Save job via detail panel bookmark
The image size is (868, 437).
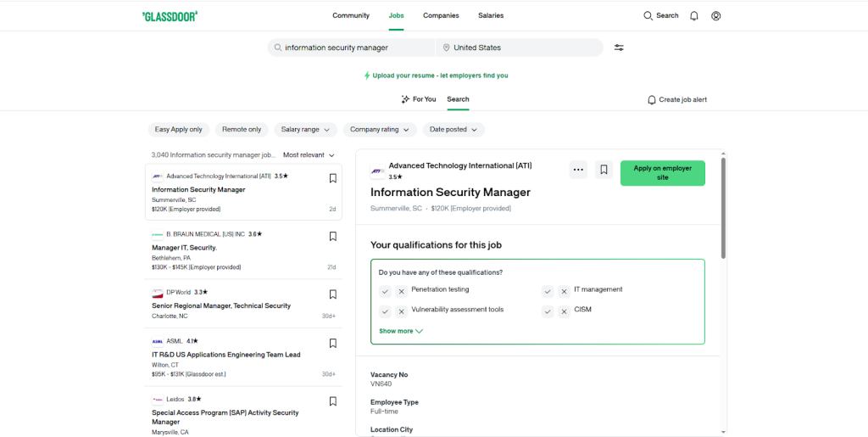click(604, 170)
